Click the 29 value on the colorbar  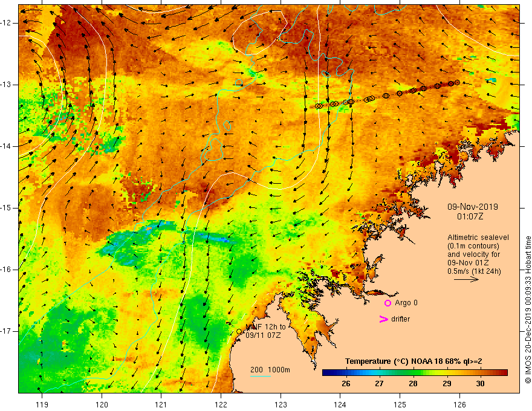click(x=447, y=384)
